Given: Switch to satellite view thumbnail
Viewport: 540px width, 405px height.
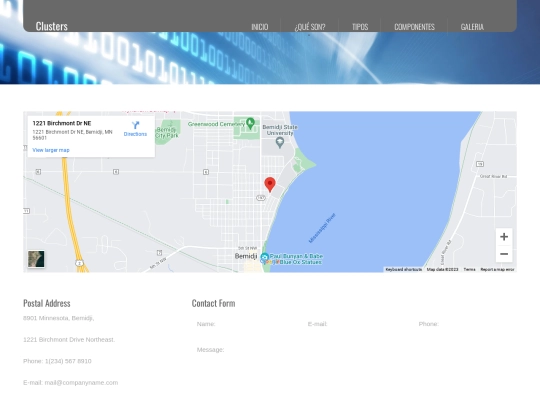Looking at the screenshot, I should click(36, 259).
